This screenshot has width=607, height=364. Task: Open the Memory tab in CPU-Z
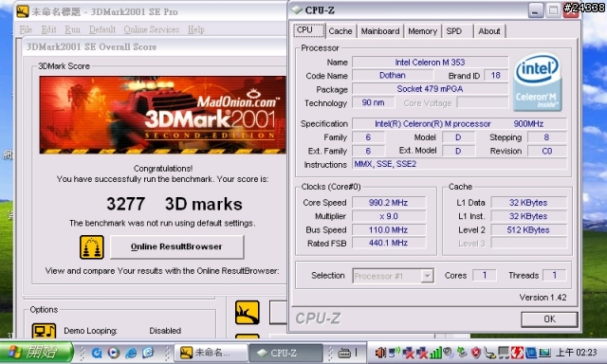coord(422,31)
